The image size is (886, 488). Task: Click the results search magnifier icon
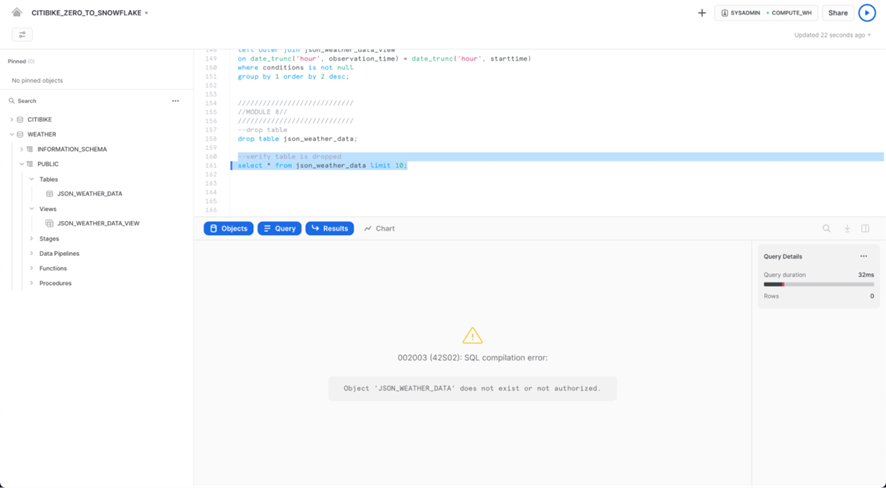(x=827, y=229)
